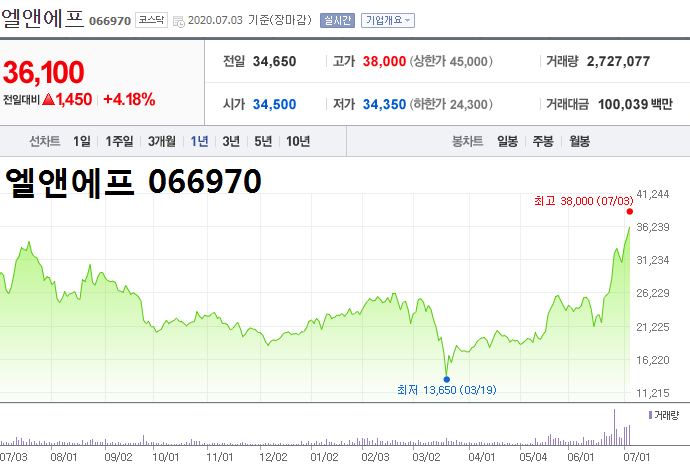
Task: Click the 시가 value 34,500
Action: [274, 104]
